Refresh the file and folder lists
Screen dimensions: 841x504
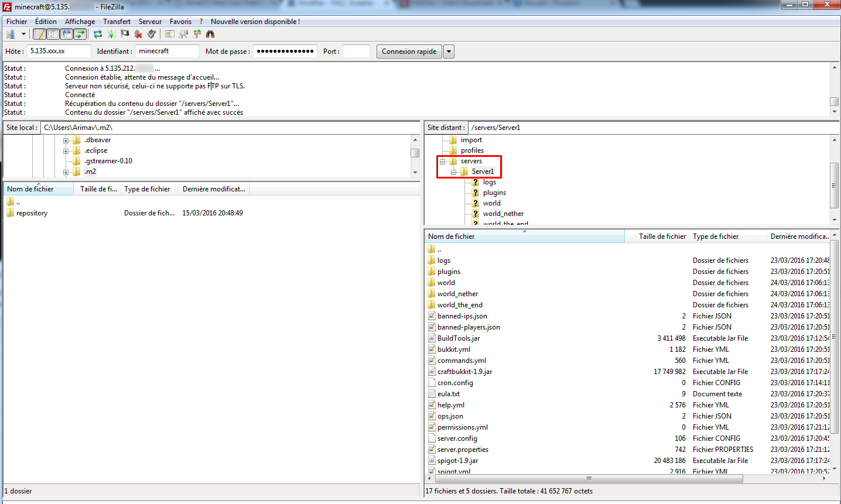98,34
